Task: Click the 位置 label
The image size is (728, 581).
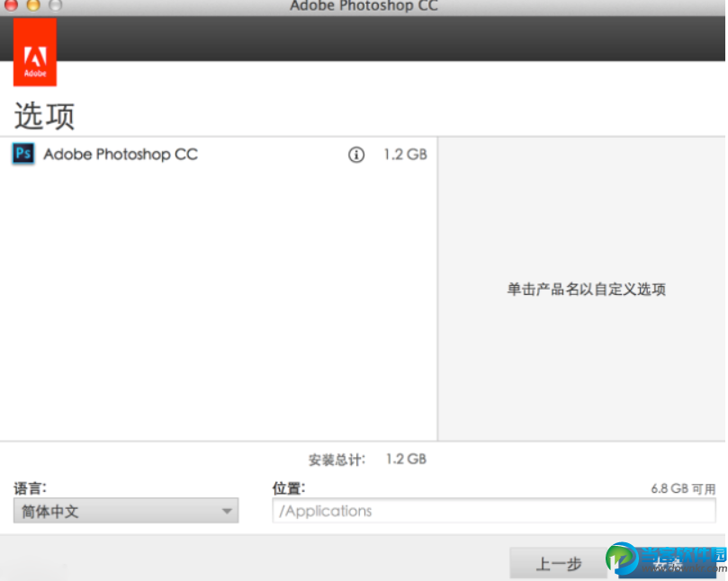Action: (288, 488)
